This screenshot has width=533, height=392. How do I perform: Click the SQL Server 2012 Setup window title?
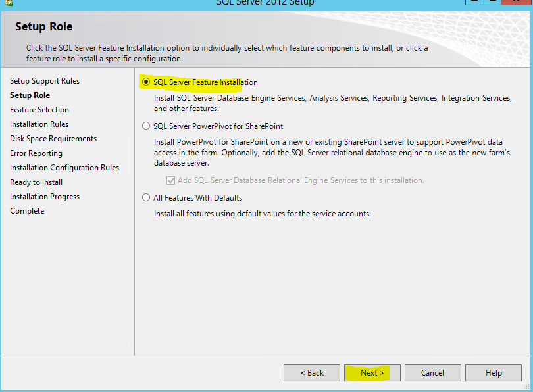(x=265, y=3)
